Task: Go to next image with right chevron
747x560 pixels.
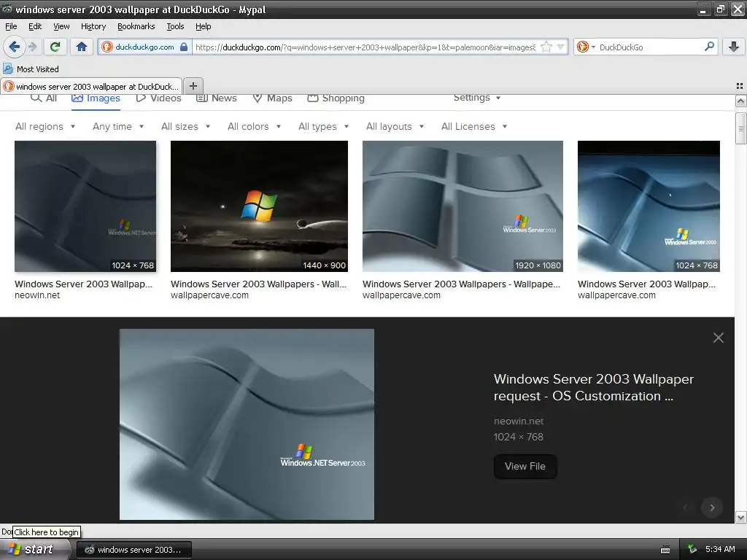Action: pos(712,507)
